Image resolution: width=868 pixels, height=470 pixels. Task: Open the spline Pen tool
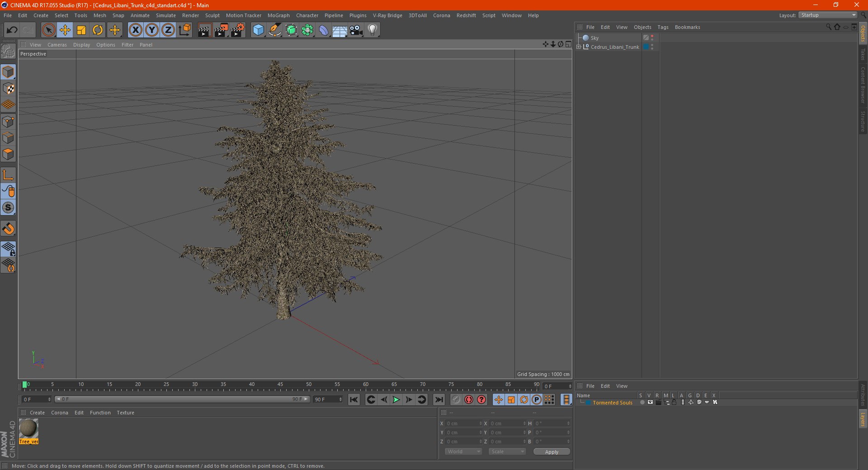tap(274, 30)
